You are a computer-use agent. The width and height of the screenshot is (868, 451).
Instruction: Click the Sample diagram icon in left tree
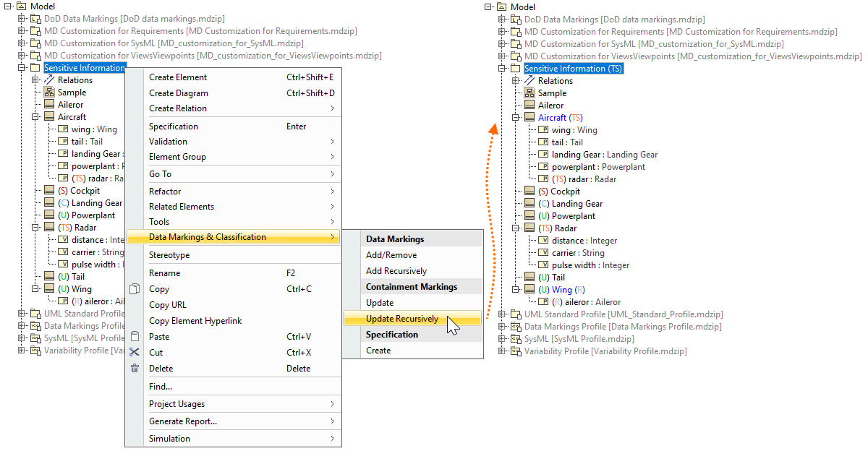[49, 93]
